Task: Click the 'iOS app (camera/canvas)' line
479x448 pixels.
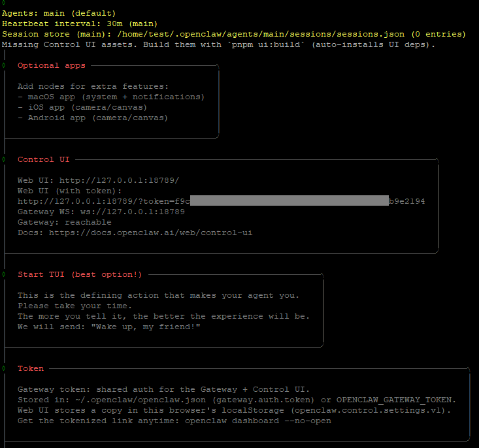Action: tap(82, 108)
